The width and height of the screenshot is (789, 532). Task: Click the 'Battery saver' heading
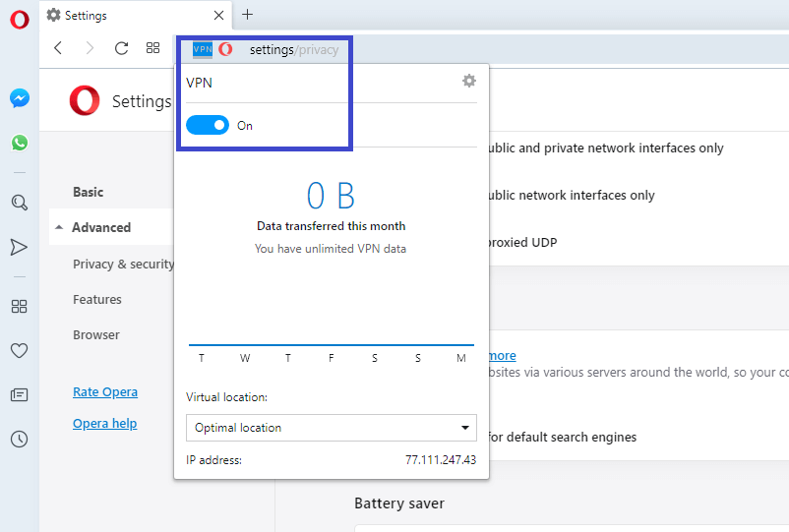click(x=399, y=503)
